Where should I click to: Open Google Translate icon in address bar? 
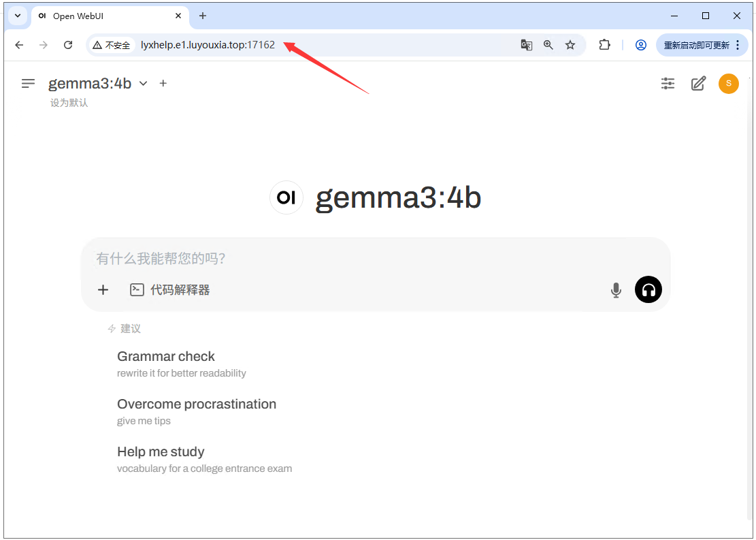pos(526,45)
